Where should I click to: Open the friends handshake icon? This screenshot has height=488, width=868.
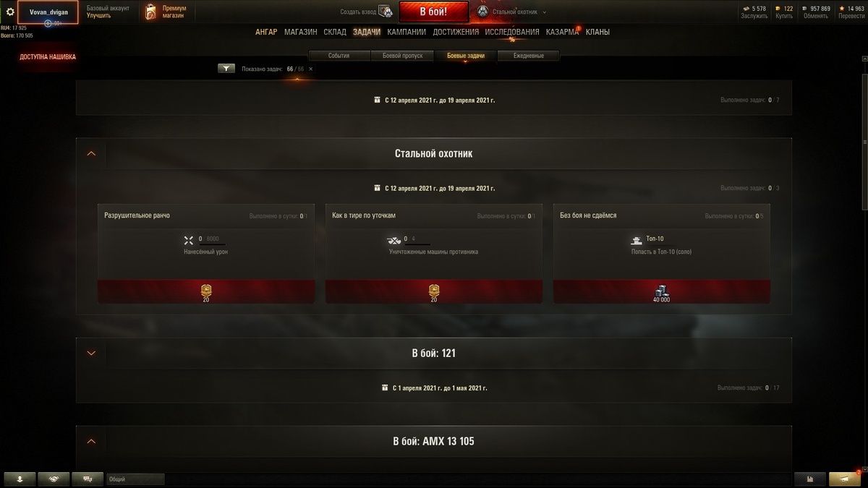(x=54, y=479)
